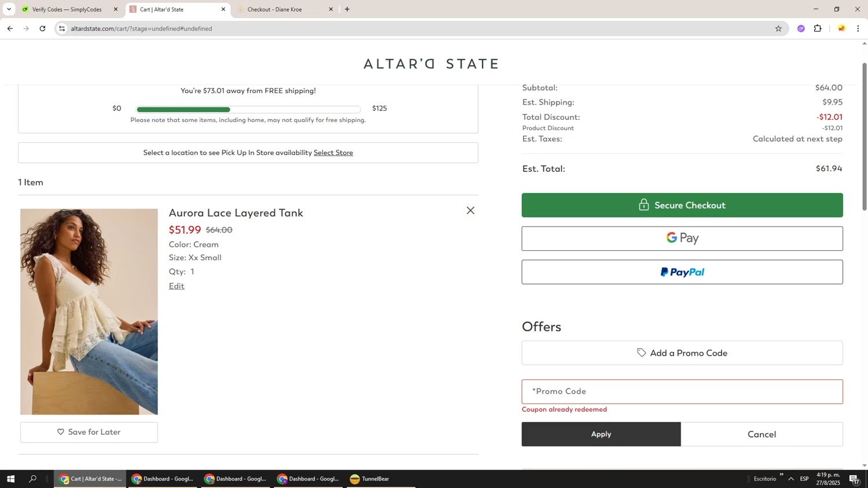
Task: Remove Aurora Lace Layered Tank with X icon
Action: click(470, 210)
